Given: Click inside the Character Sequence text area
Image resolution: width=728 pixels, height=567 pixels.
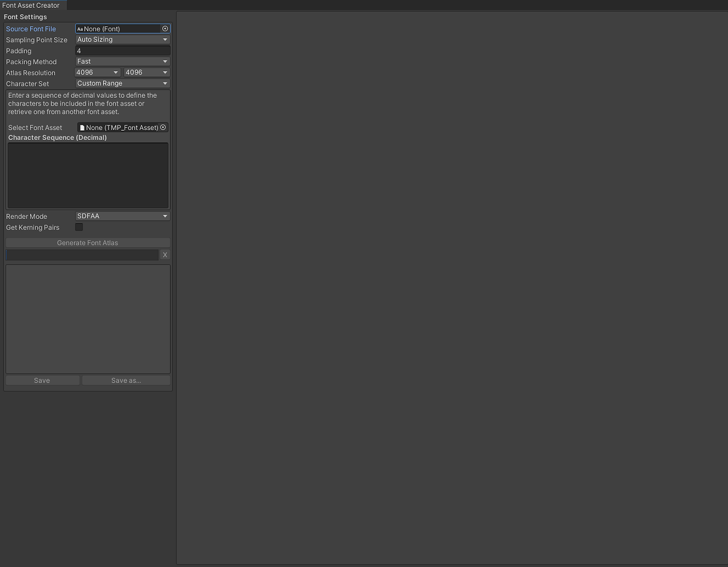Looking at the screenshot, I should [x=88, y=175].
